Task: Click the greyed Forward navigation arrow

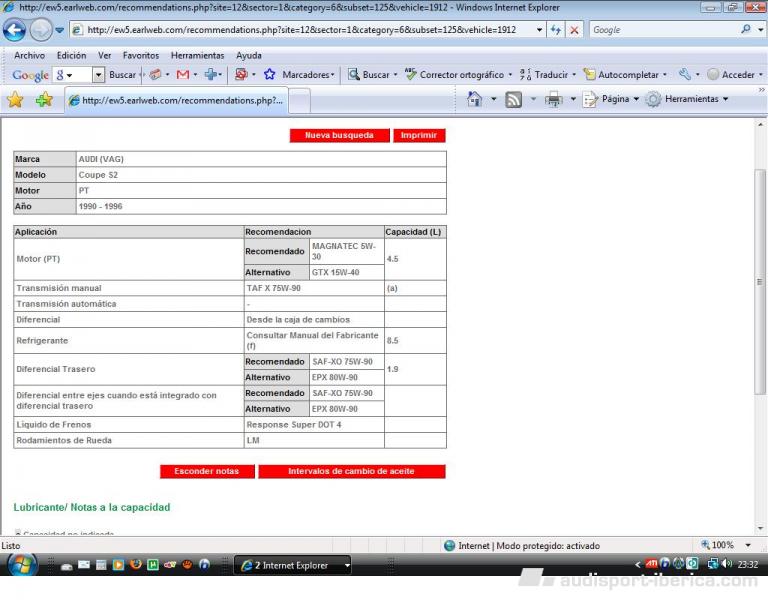Action: click(x=41, y=30)
